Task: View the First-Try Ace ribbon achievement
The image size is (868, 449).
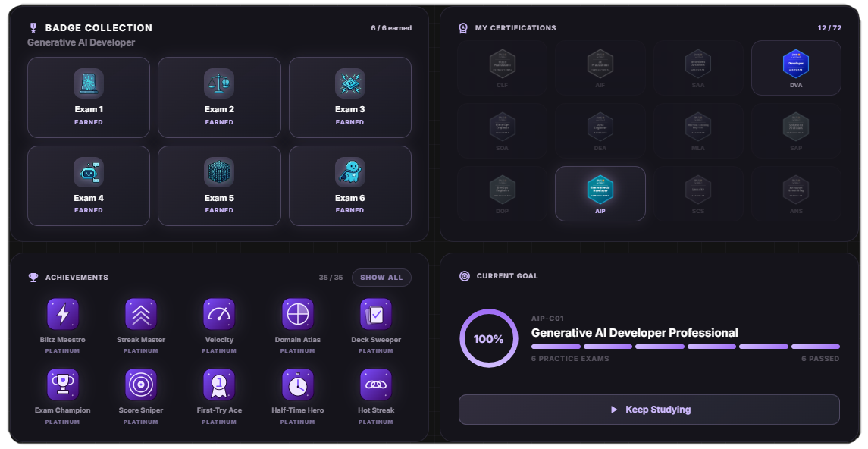Action: coord(219,397)
